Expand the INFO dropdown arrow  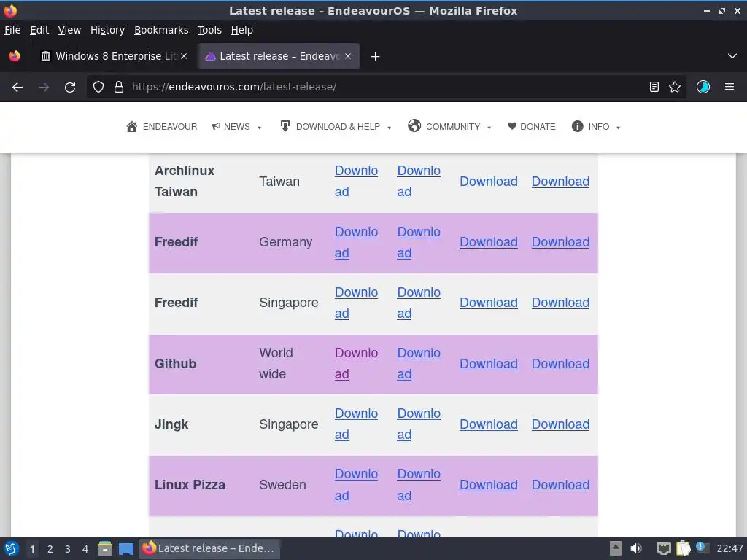click(x=619, y=128)
